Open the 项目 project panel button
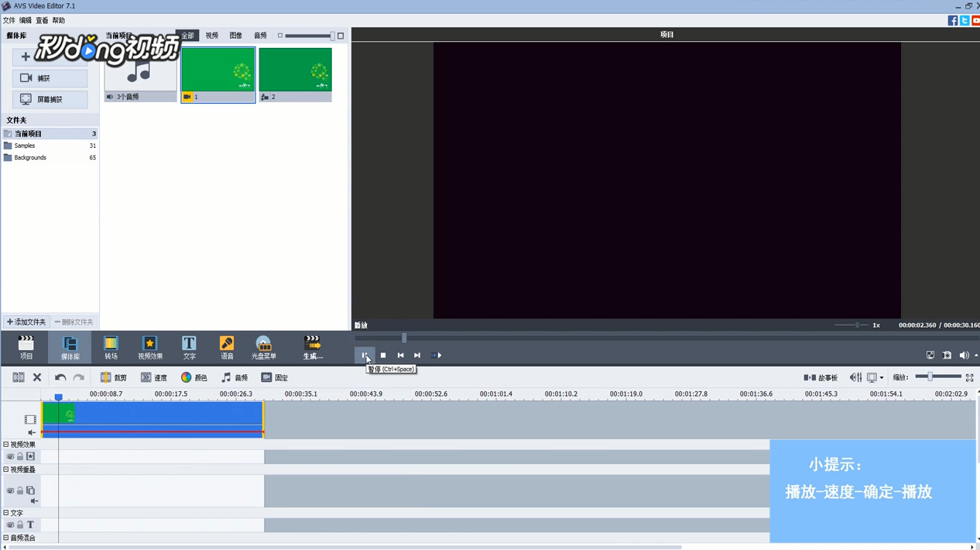 tap(26, 347)
